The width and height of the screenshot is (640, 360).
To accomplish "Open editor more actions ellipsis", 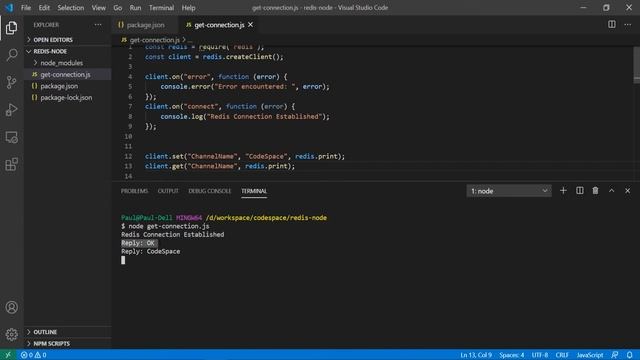I will click(627, 24).
